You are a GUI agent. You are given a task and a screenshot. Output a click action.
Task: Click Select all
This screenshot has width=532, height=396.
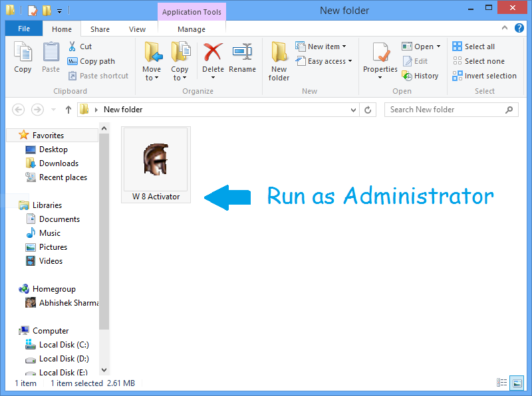pyautogui.click(x=473, y=47)
